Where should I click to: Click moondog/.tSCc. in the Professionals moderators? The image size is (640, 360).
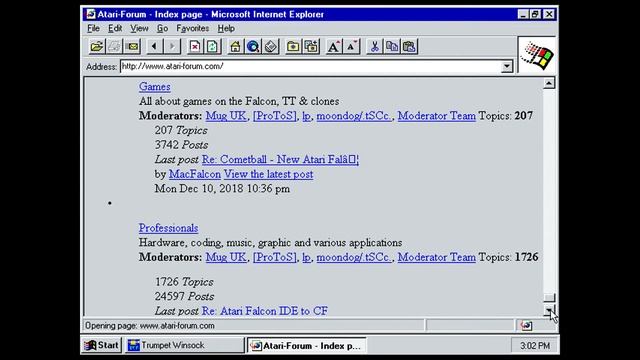[x=353, y=258]
